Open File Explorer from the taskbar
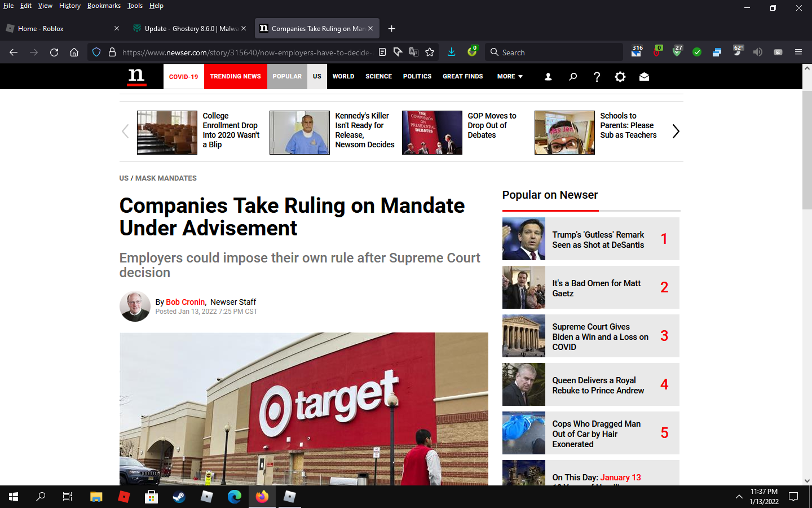 click(x=96, y=497)
